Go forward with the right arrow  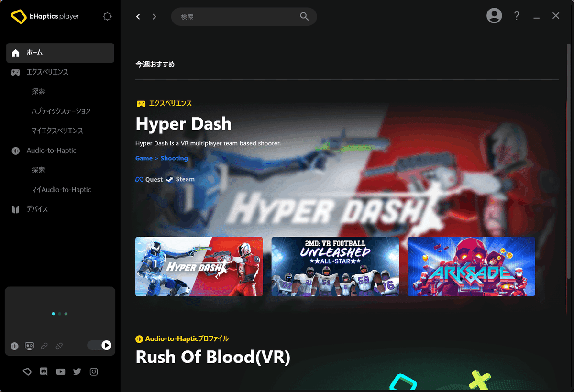tap(154, 17)
